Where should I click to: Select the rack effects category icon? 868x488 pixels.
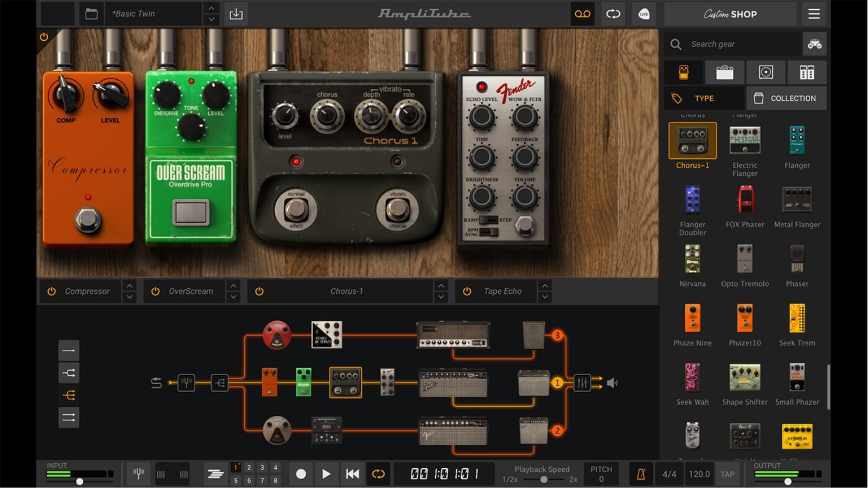coord(808,72)
